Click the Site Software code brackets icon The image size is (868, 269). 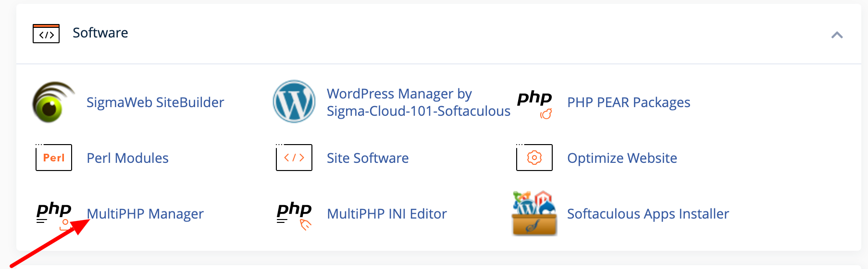tap(294, 157)
